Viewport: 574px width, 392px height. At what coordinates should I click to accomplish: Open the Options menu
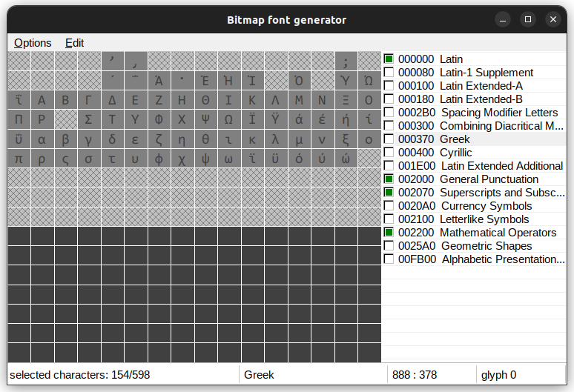(x=33, y=43)
